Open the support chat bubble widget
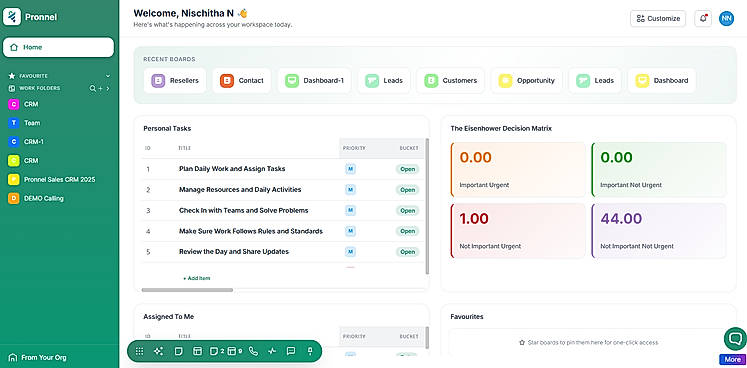The image size is (747, 368). pos(735,339)
